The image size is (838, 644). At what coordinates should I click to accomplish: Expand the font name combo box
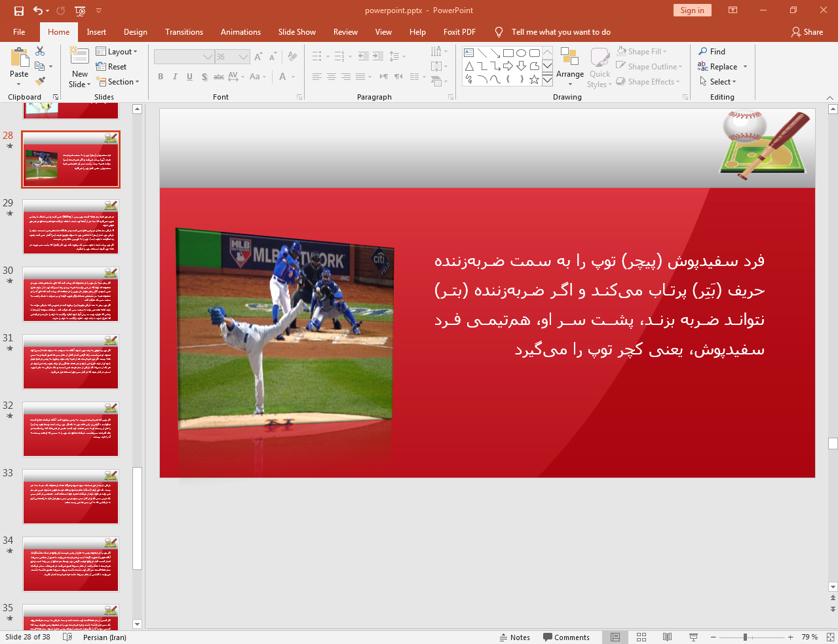click(208, 57)
